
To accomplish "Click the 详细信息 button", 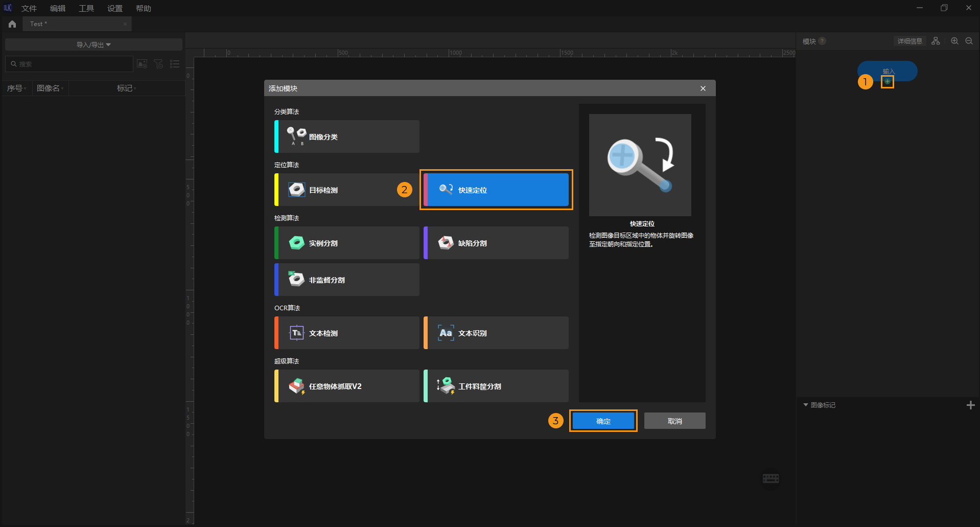I will 910,41.
